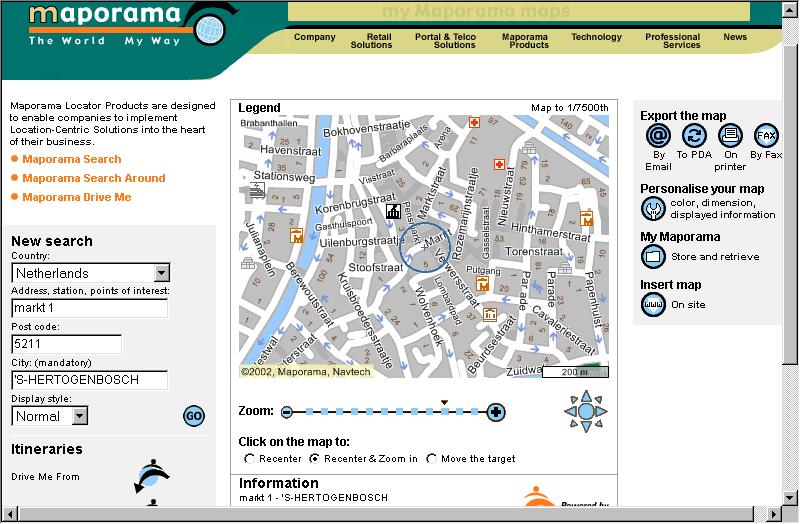Image resolution: width=800 pixels, height=524 pixels.
Task: Click the City field with 'S-HERTOGENBOSCH
Action: point(89,380)
